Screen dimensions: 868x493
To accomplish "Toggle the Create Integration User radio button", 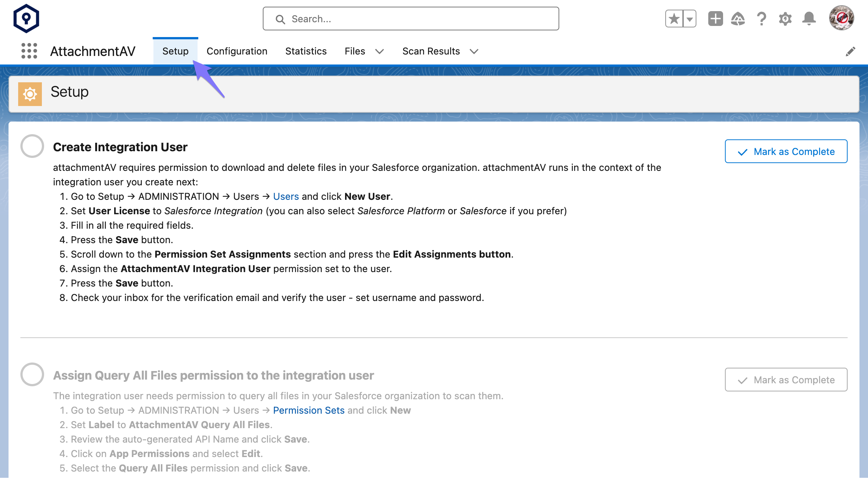I will click(32, 147).
